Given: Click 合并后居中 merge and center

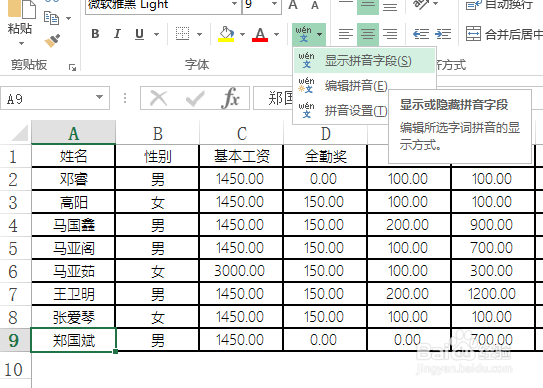Looking at the screenshot, I should pos(504,34).
